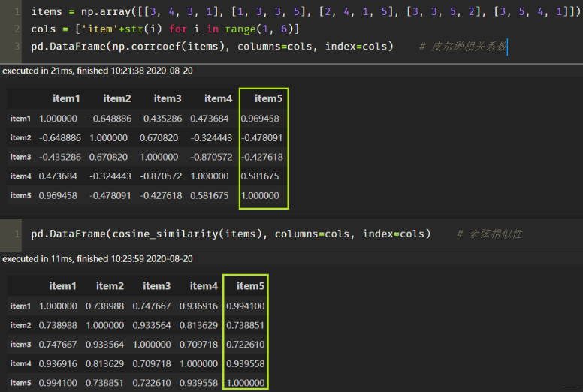Click the code line defining items np.array
This screenshot has width=583, height=392.
306,11
